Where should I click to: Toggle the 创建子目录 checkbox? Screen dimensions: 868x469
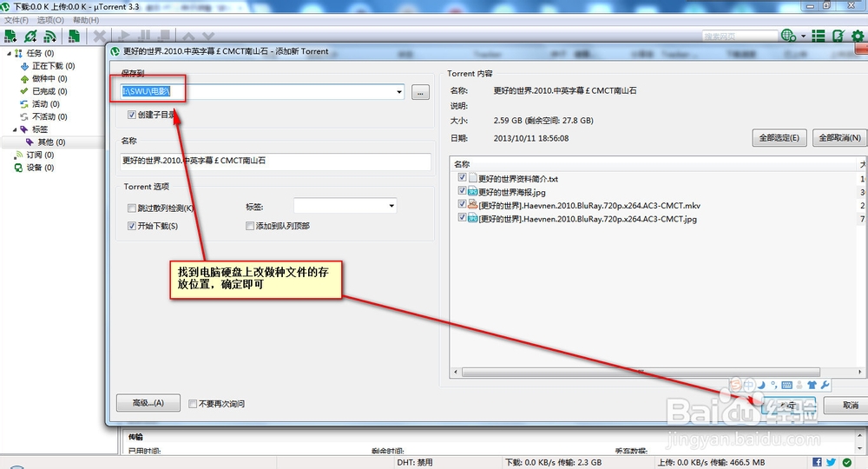tap(132, 115)
